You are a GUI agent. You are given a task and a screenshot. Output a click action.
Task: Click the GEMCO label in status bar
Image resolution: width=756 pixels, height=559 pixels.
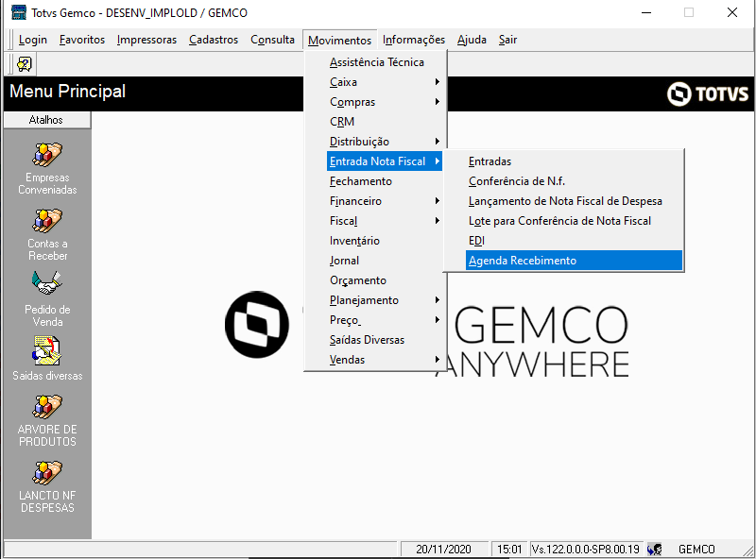696,549
